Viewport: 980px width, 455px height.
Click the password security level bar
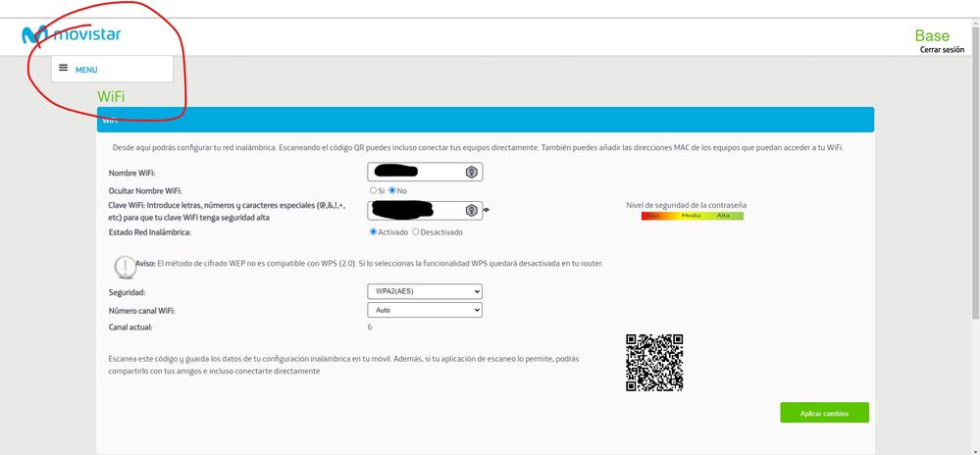coord(693,216)
